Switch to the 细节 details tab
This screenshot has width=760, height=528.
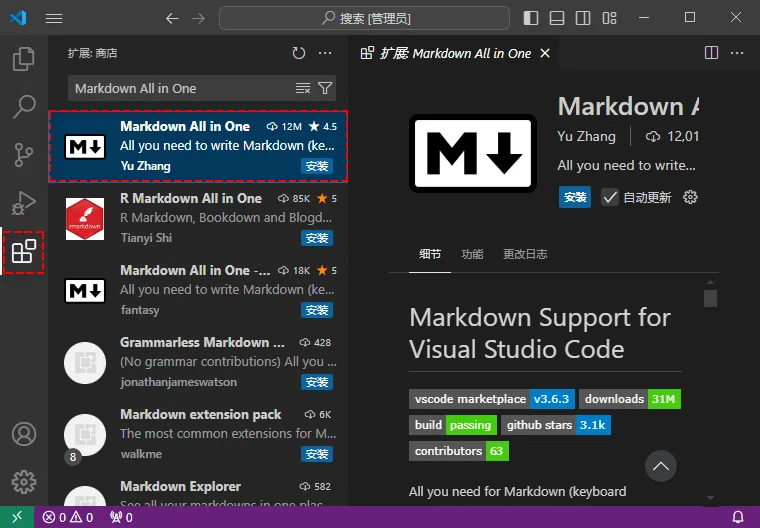430,254
